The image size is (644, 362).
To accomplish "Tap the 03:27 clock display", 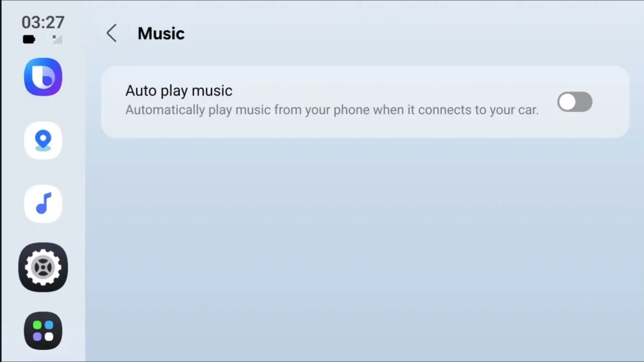I will pos(43,22).
